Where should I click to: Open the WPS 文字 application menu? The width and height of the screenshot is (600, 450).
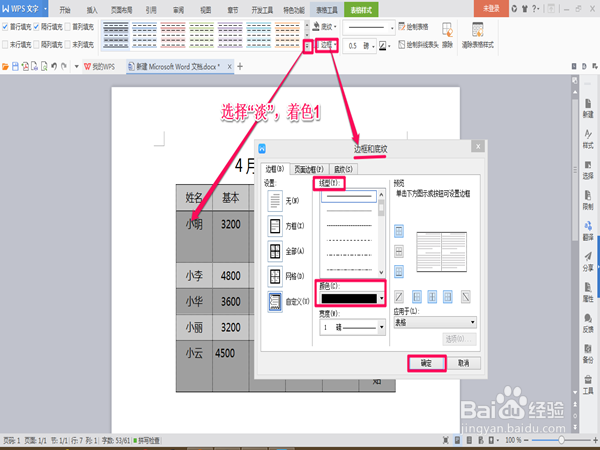pos(24,8)
